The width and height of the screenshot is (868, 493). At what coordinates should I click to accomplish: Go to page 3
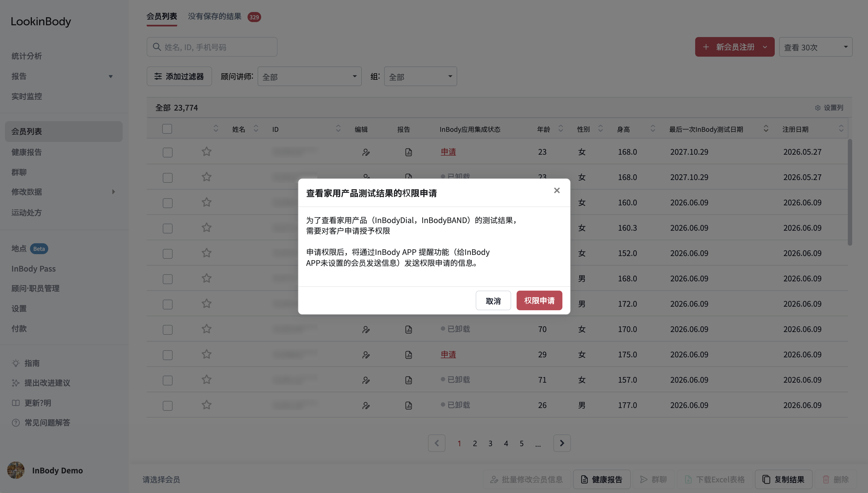[490, 443]
